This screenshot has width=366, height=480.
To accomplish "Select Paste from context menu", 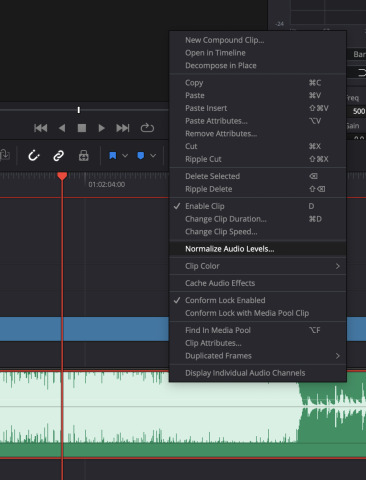I will tap(258, 95).
